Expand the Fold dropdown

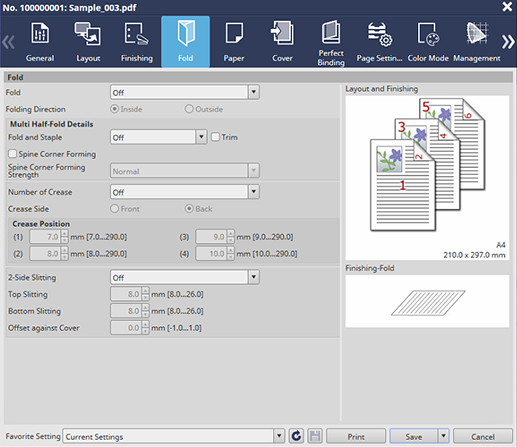pyautogui.click(x=254, y=92)
